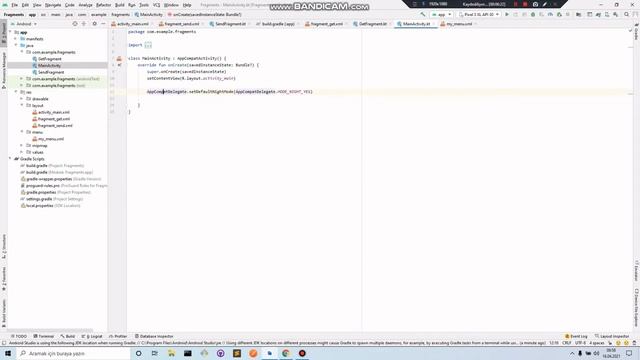640x360 pixels.
Task: Open the TODO tool window
Action: point(19,336)
